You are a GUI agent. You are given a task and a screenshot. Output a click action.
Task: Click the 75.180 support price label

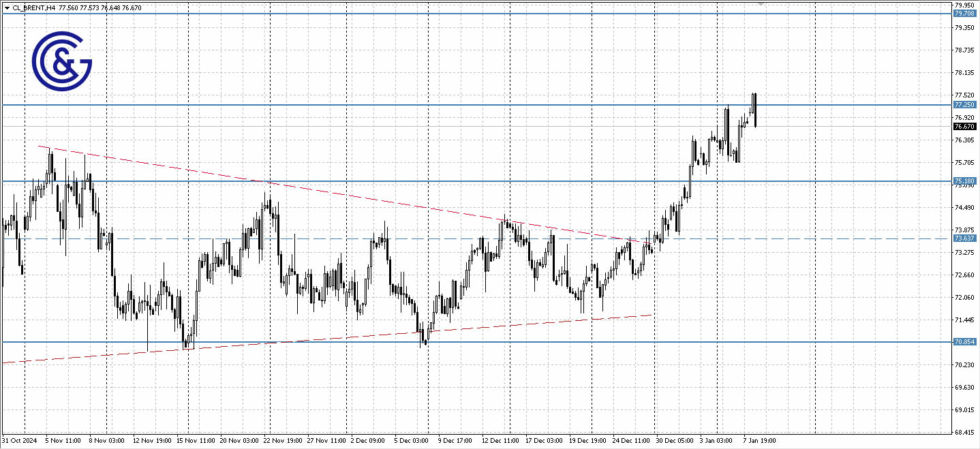(x=965, y=181)
